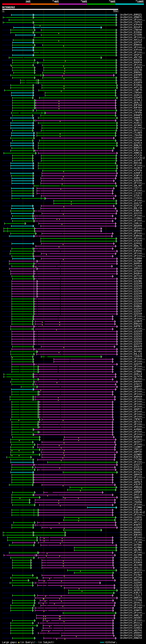Open the UniRef100_Q2H0G2 label
The width and height of the screenshot is (146, 644).
pos(131,244)
